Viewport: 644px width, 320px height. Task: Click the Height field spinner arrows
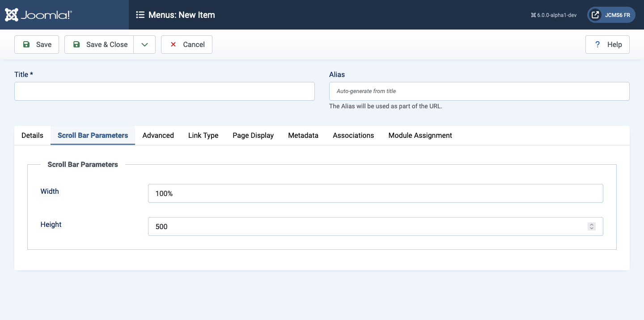[x=592, y=226]
